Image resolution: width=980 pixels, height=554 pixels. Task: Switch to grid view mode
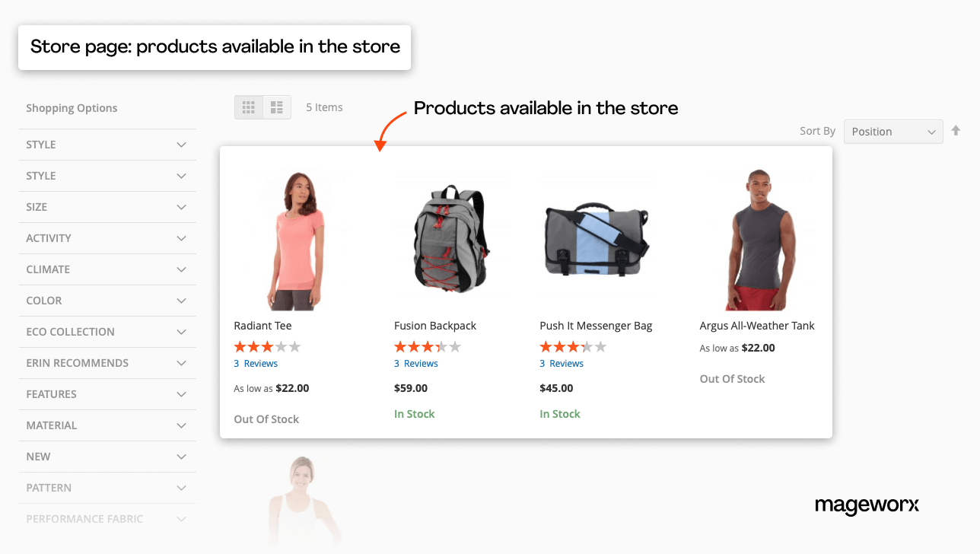(249, 107)
